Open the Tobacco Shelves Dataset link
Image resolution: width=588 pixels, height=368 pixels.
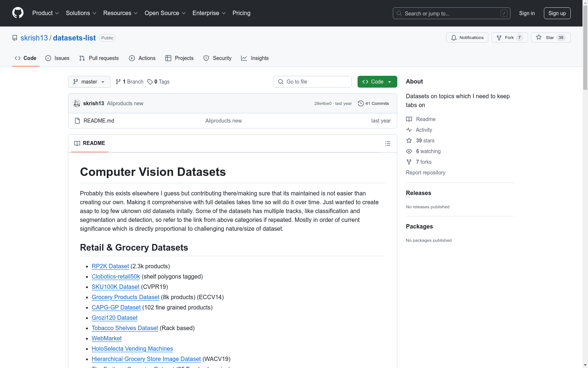[125, 328]
